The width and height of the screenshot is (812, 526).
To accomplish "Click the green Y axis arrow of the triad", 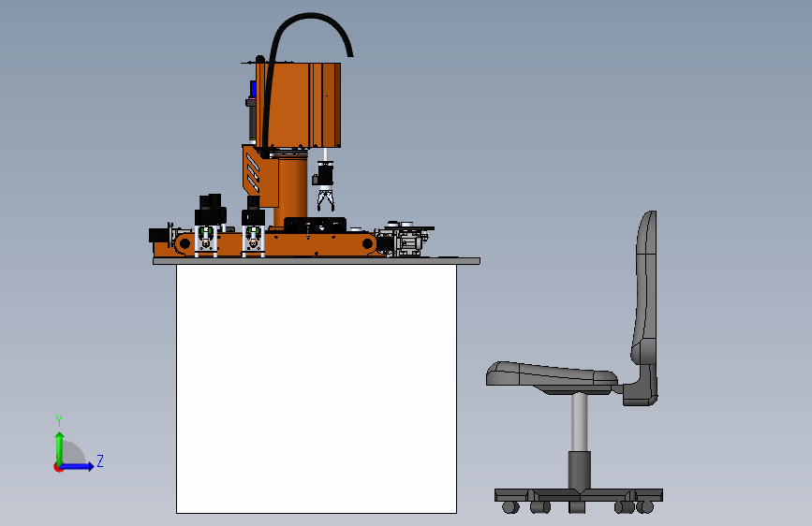I will tap(60, 447).
